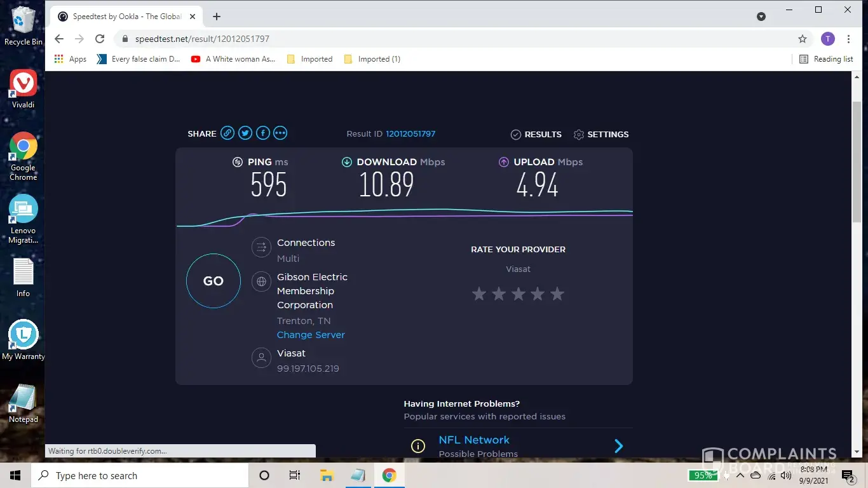The height and width of the screenshot is (488, 868).
Task: Click the Change Server link
Action: tap(311, 335)
